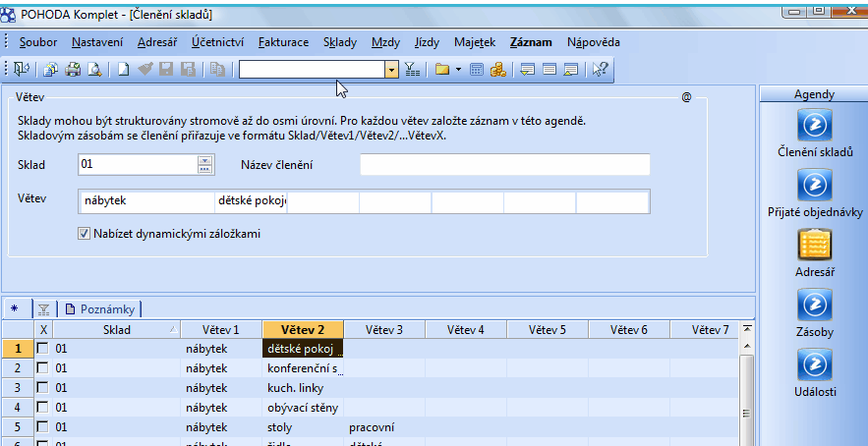Open the Fakturace menu
Viewport: 868px width, 446px height.
pyautogui.click(x=283, y=42)
